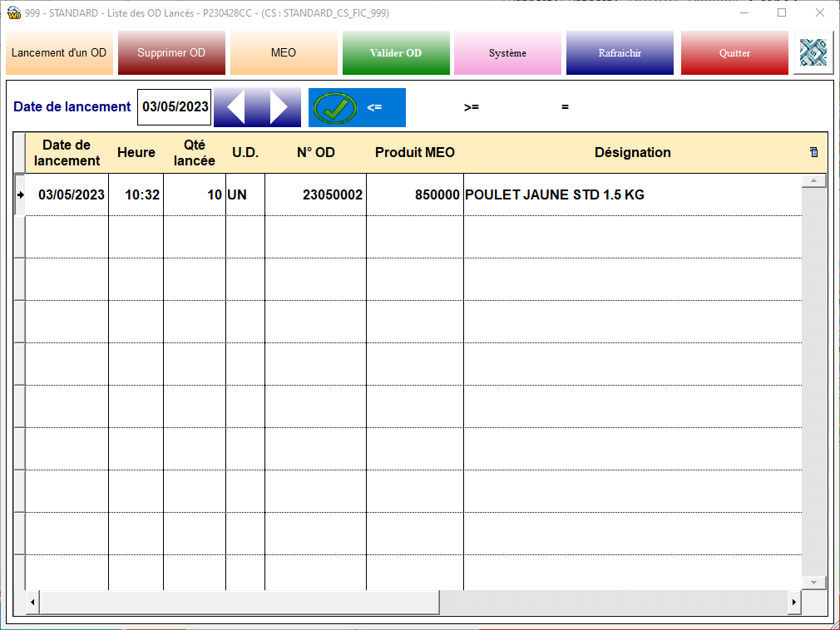This screenshot has height=630, width=840.
Task: Sort by the Désignation column header
Action: [632, 153]
